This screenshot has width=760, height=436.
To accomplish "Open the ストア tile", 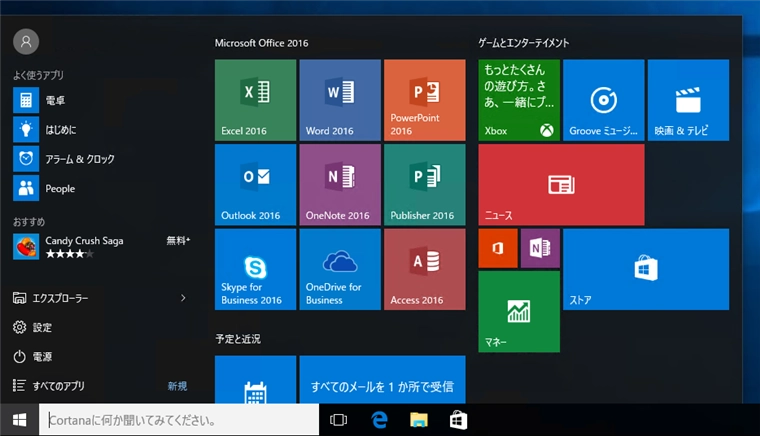I will [646, 269].
